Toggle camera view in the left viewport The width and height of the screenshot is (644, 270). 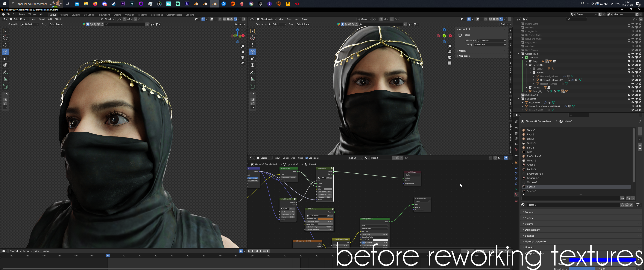coord(243,57)
